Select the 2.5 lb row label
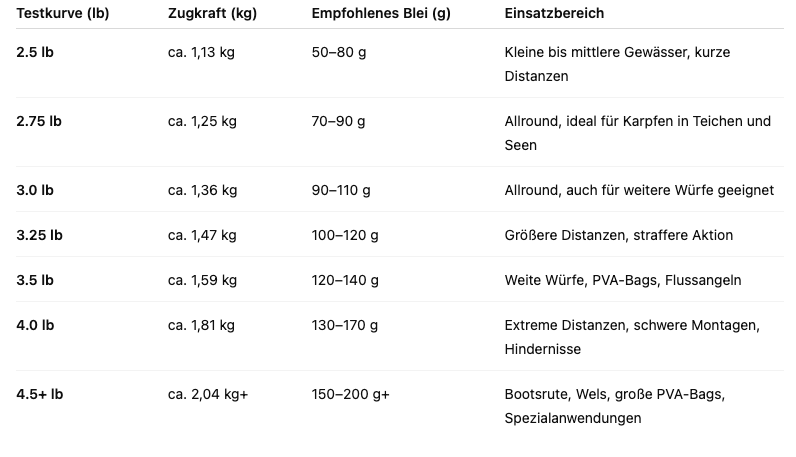Image resolution: width=796 pixels, height=457 pixels. click(x=35, y=52)
